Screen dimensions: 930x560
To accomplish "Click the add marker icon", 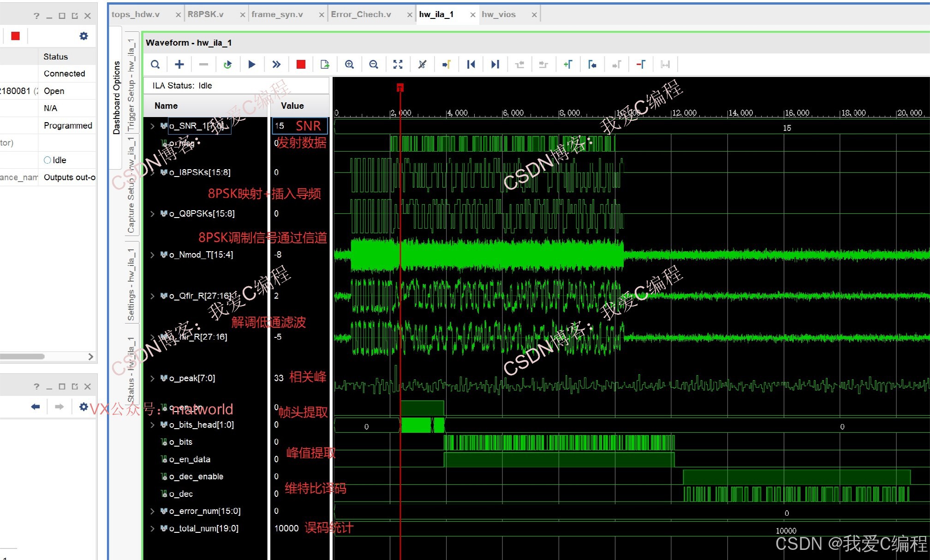I will (x=568, y=65).
